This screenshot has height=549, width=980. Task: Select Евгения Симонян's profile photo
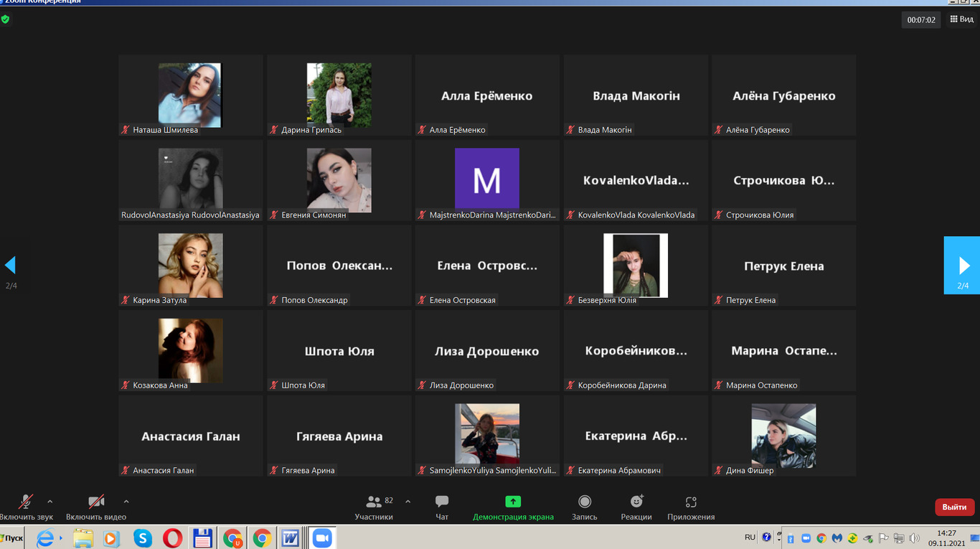click(x=339, y=180)
